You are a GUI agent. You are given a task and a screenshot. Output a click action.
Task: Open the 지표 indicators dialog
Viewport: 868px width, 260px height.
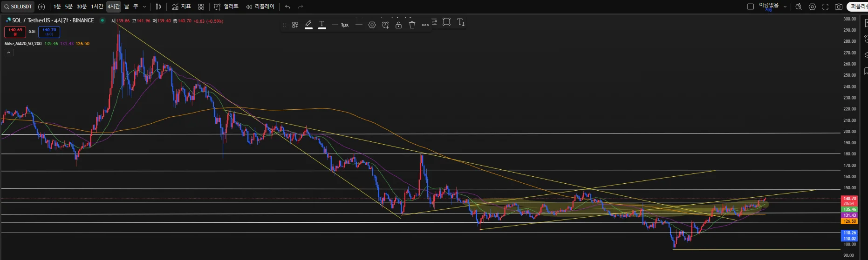pos(182,7)
